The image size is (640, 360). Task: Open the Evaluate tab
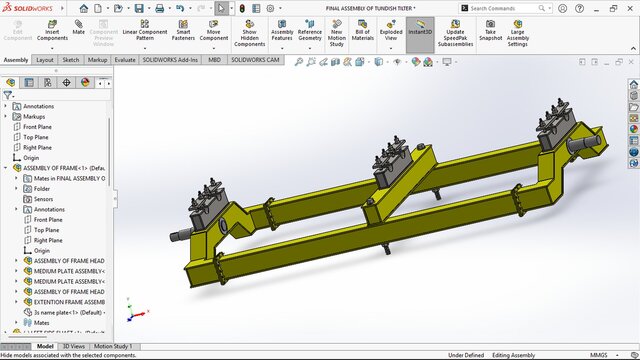click(125, 60)
